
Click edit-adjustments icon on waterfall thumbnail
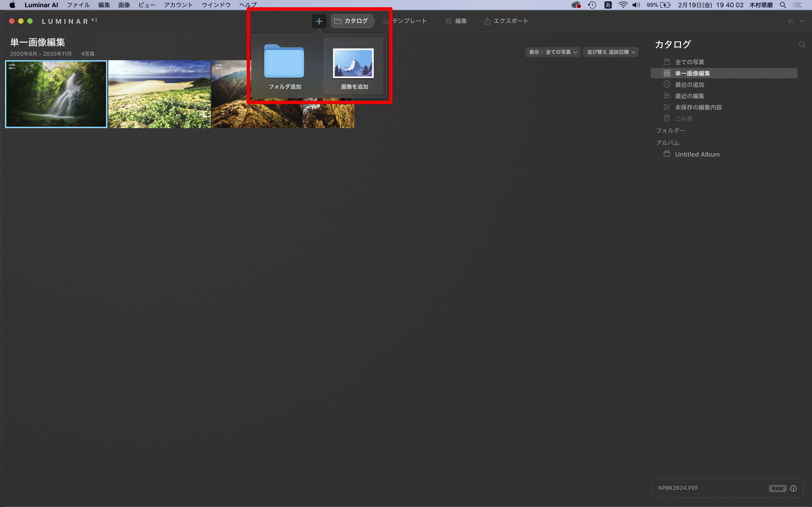tap(12, 67)
